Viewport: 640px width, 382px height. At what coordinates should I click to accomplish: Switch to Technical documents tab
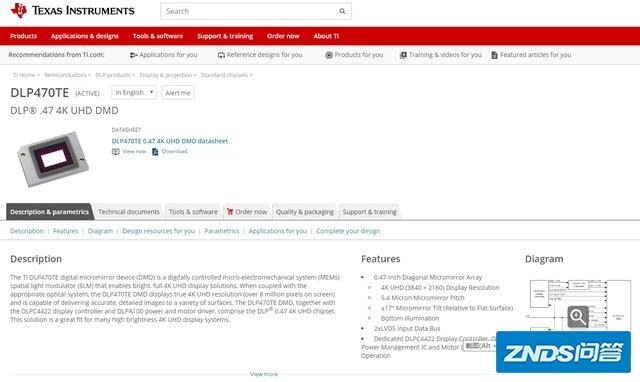pos(129,212)
